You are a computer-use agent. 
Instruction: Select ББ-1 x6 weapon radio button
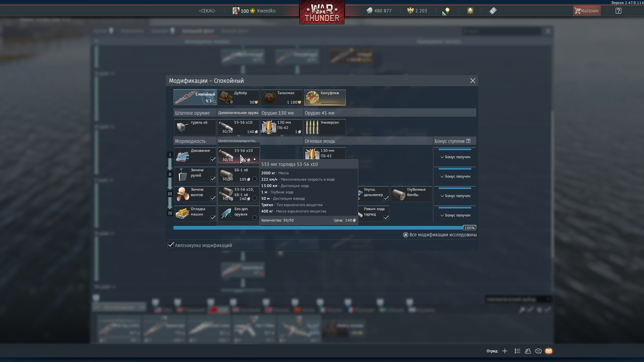coord(255,179)
